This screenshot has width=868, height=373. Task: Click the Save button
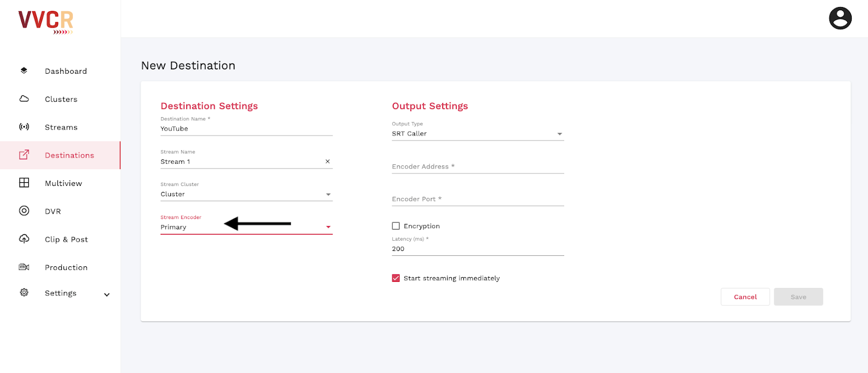pos(798,297)
